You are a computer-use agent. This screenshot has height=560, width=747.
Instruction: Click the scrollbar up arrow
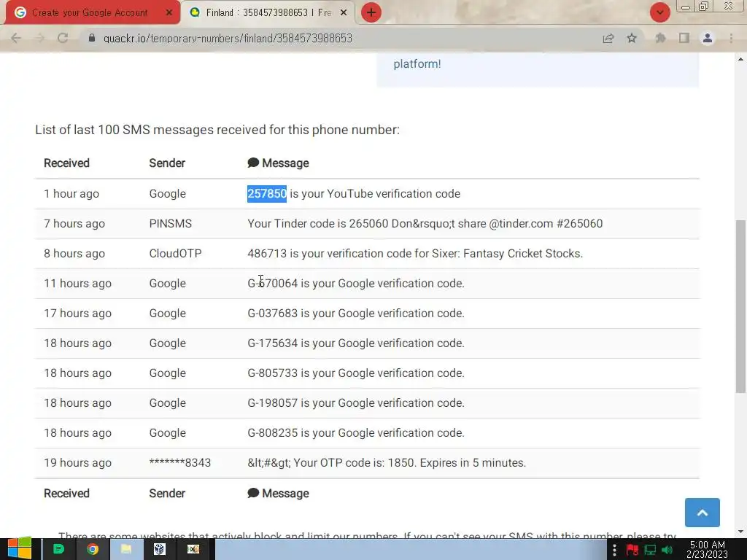[x=740, y=59]
